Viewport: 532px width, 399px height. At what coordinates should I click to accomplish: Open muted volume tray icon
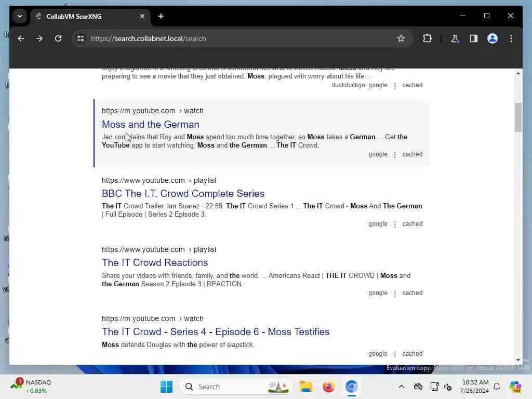point(448,387)
